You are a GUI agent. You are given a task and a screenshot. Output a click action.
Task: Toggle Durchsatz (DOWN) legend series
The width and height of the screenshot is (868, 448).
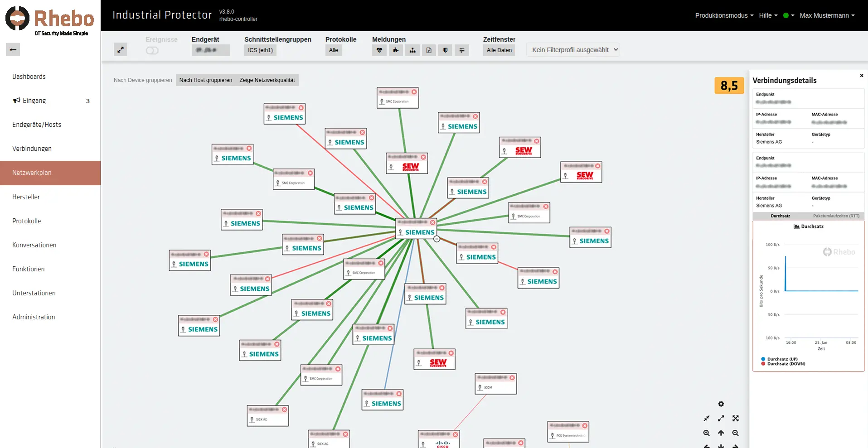point(783,364)
